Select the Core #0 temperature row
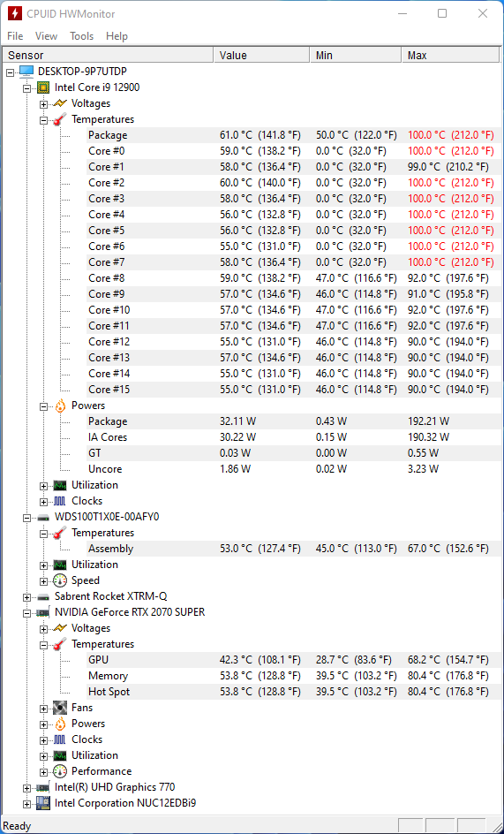504x834 pixels. click(291, 151)
